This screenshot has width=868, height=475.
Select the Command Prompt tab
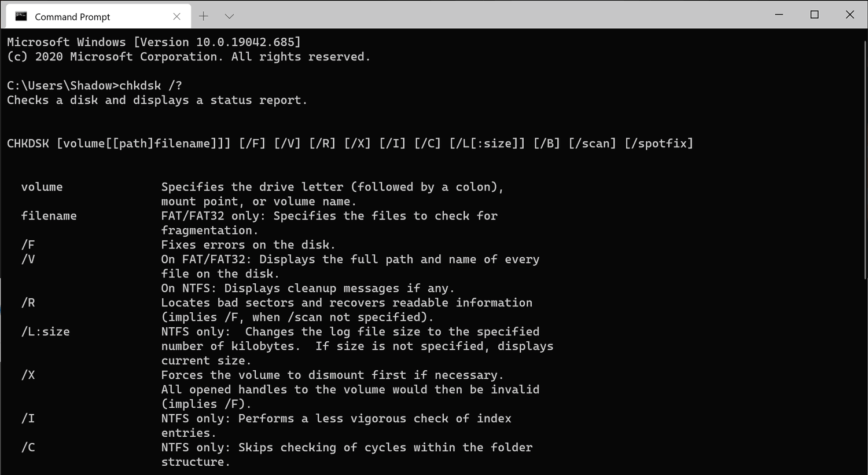coord(72,17)
